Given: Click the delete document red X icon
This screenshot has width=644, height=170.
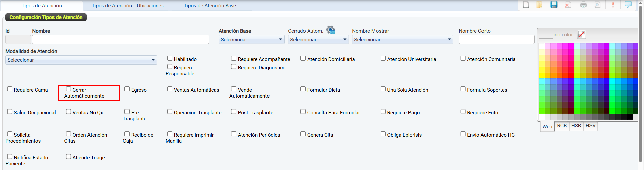Looking at the screenshot, I should 568,5.
